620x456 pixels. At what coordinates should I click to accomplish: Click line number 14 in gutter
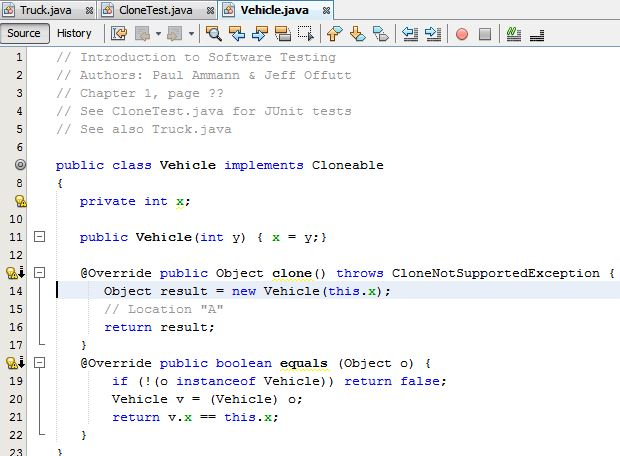(x=16, y=291)
